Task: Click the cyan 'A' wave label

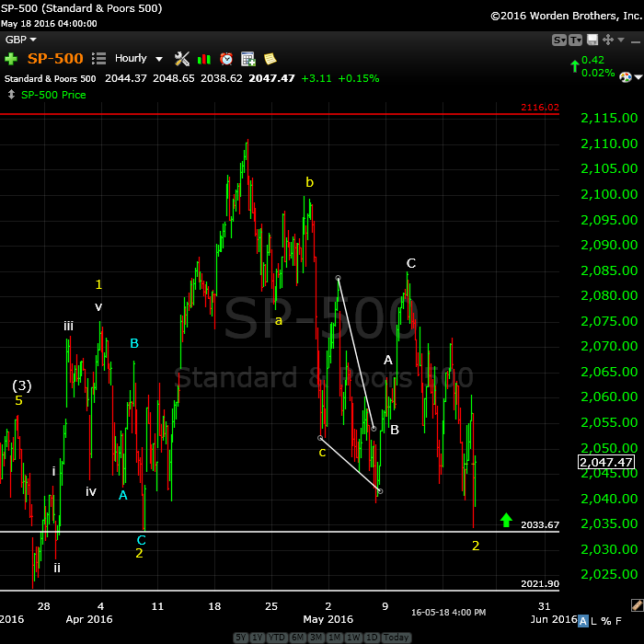Action: pos(122,495)
